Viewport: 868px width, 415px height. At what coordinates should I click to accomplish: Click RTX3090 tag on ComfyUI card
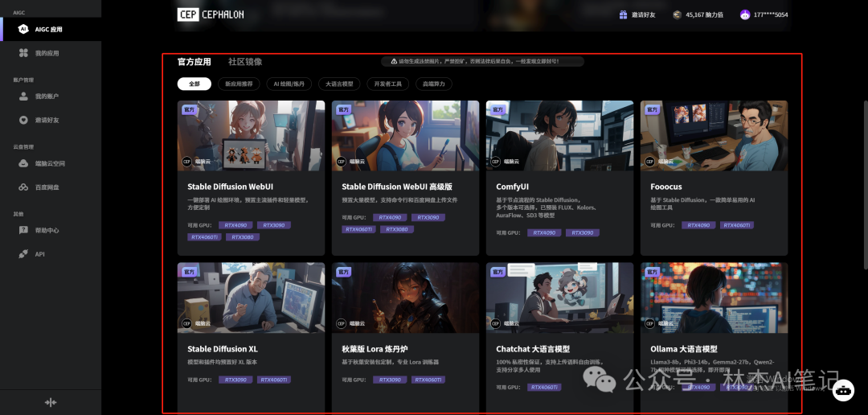coord(583,233)
